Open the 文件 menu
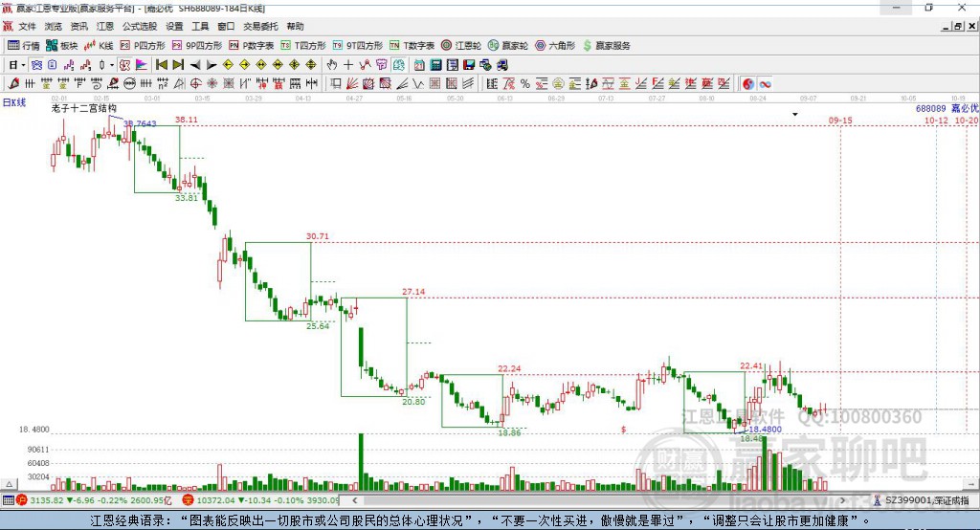The height and width of the screenshot is (530, 980). [x=28, y=26]
